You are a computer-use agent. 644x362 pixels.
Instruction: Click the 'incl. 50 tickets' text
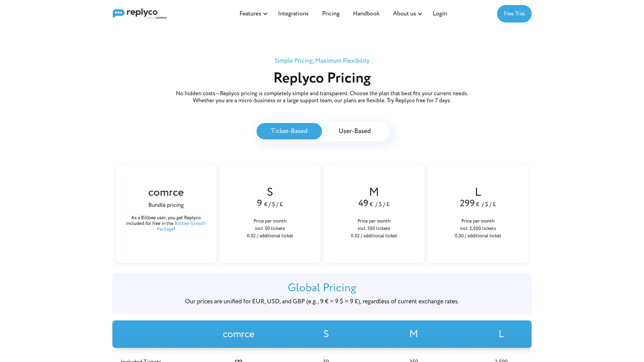click(x=270, y=229)
